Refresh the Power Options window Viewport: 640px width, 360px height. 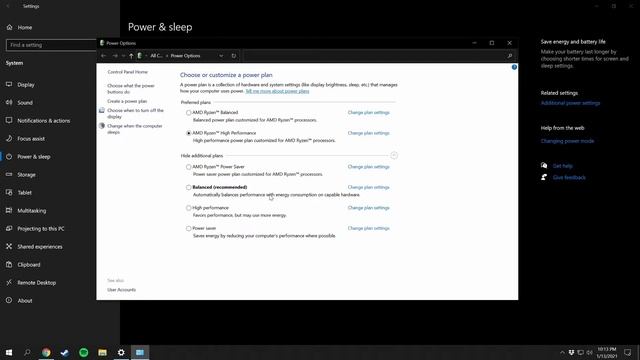pos(234,56)
